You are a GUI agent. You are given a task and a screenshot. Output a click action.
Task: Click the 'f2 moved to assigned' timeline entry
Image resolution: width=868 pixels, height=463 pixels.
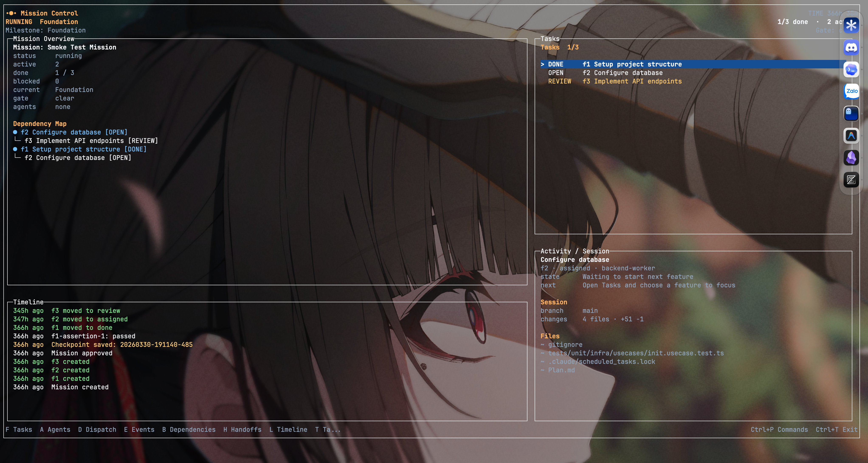click(x=70, y=319)
